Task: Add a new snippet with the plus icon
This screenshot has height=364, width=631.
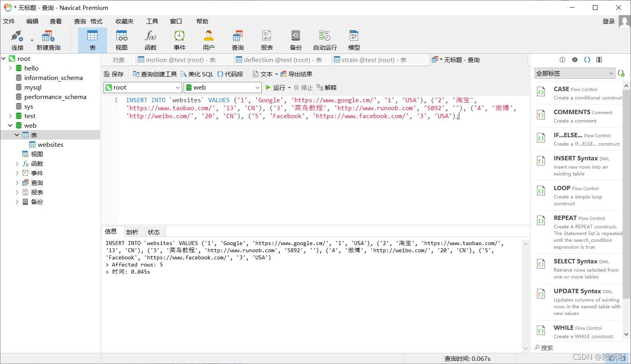Action: click(621, 73)
